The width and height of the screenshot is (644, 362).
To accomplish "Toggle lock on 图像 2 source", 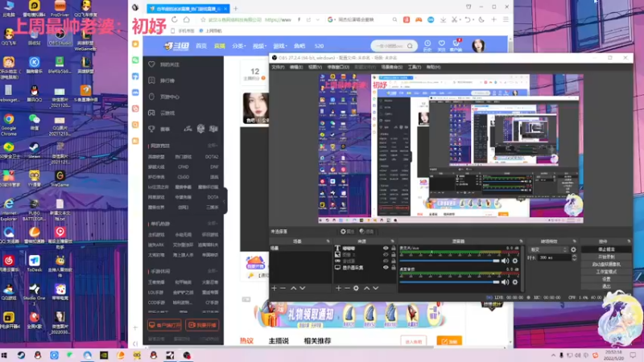I will pos(394,254).
